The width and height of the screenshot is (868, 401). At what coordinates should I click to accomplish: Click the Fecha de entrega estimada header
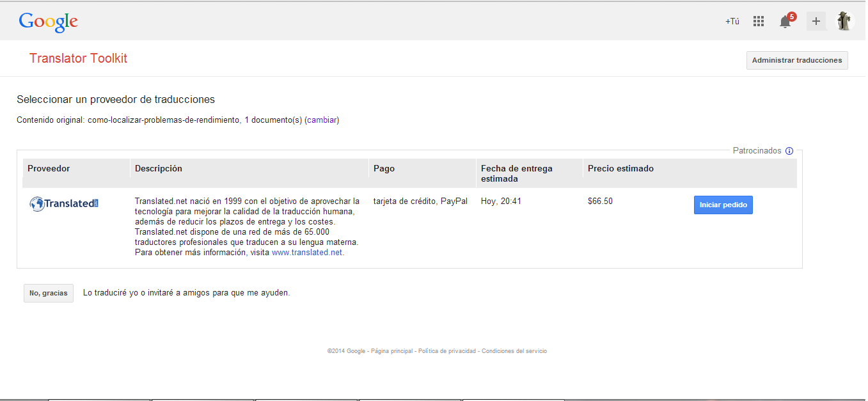(x=516, y=173)
